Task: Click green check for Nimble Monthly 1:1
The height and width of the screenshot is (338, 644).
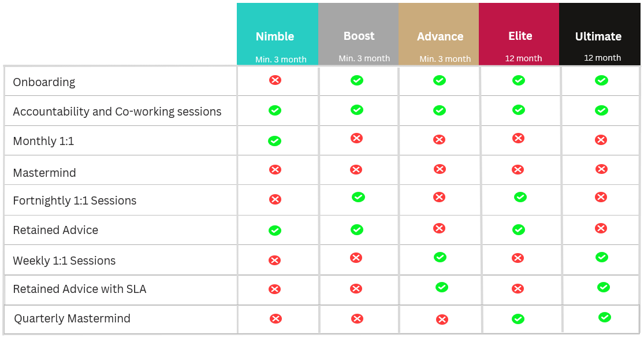Action: (x=275, y=141)
